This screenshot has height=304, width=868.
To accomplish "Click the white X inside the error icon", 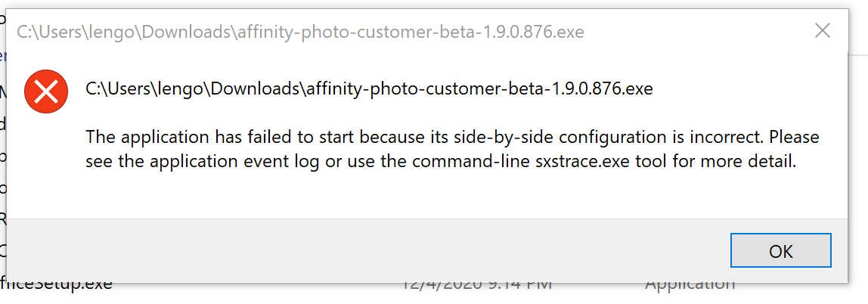I will pyautogui.click(x=46, y=92).
